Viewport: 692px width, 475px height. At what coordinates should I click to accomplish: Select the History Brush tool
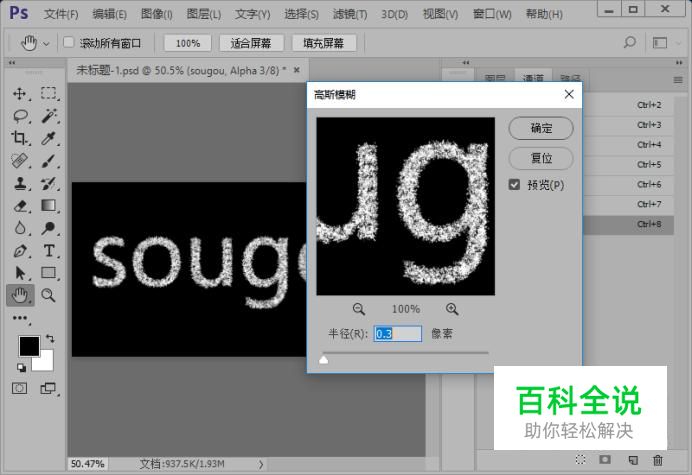(x=48, y=183)
